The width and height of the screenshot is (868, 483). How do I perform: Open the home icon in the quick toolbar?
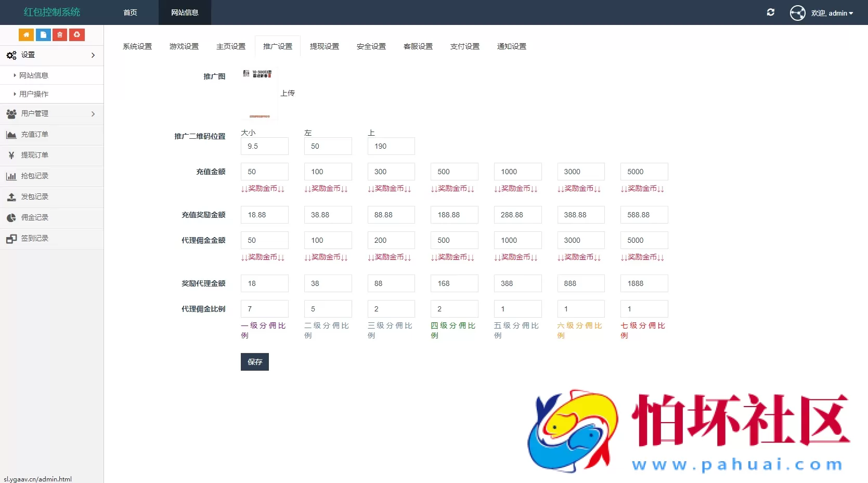tap(26, 35)
